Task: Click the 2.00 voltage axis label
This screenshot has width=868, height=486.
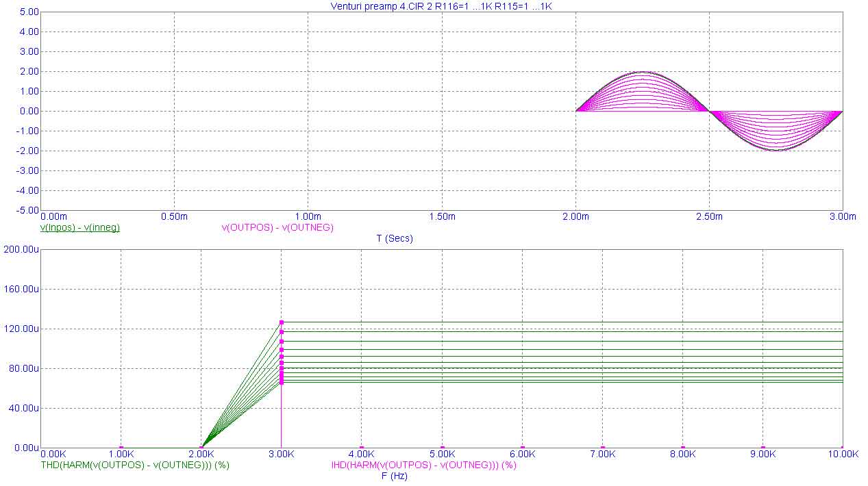Action: (29, 71)
